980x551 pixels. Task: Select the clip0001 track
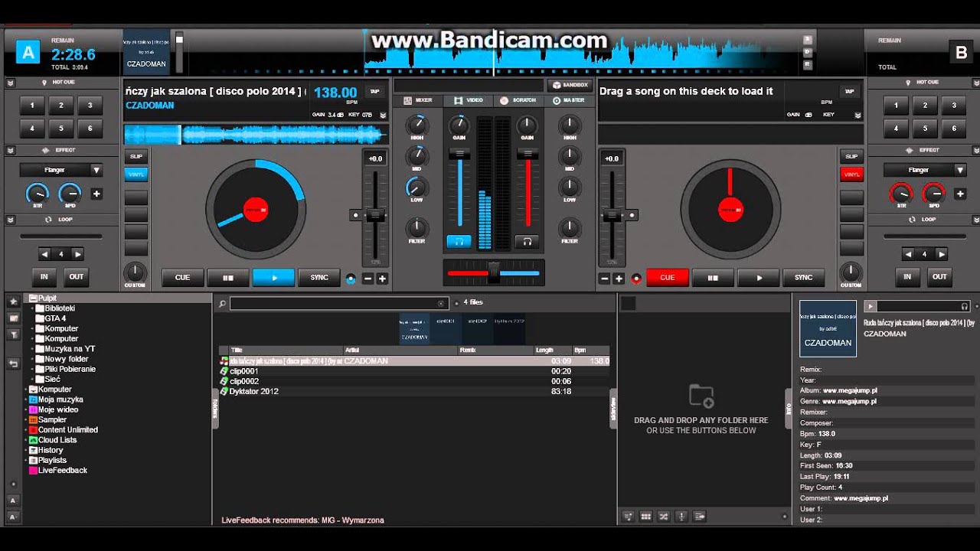coord(414,371)
